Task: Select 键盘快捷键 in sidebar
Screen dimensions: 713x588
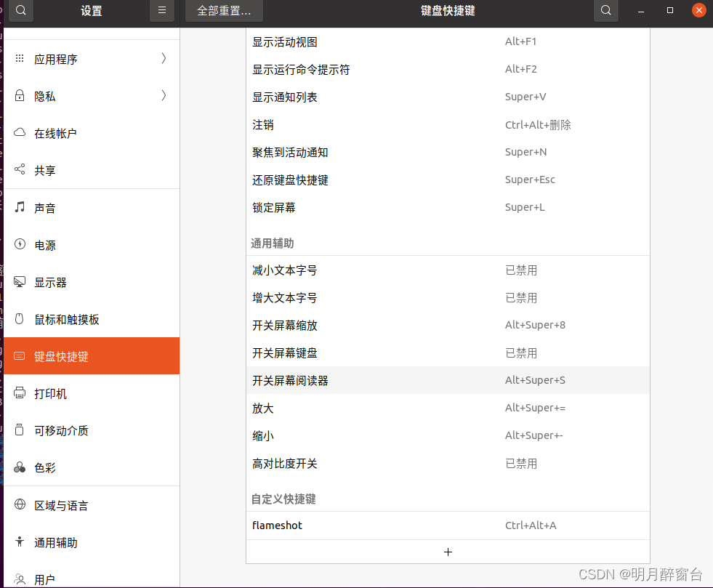Action: (92, 356)
